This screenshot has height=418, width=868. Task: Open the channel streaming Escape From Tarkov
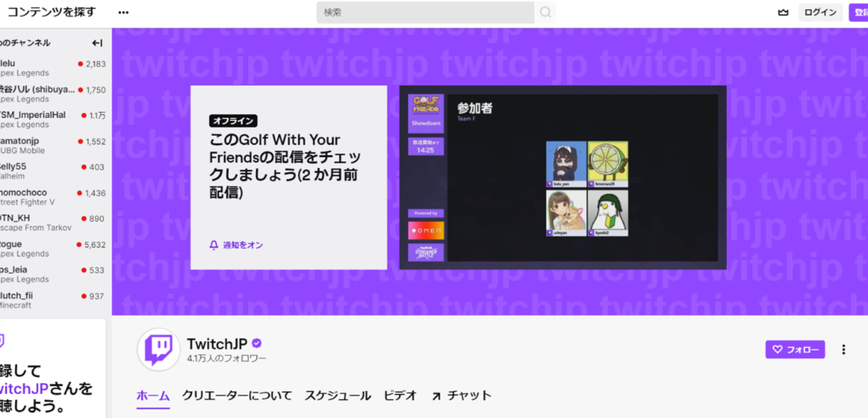[53, 222]
